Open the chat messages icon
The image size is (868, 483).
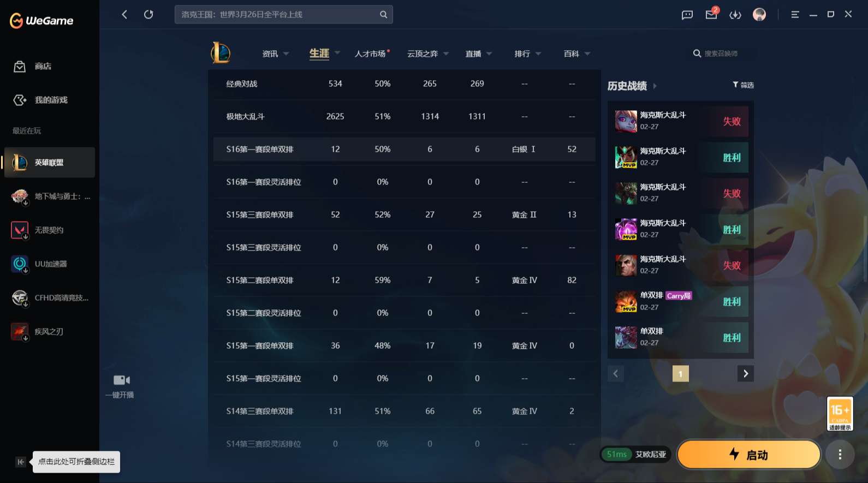click(x=687, y=15)
